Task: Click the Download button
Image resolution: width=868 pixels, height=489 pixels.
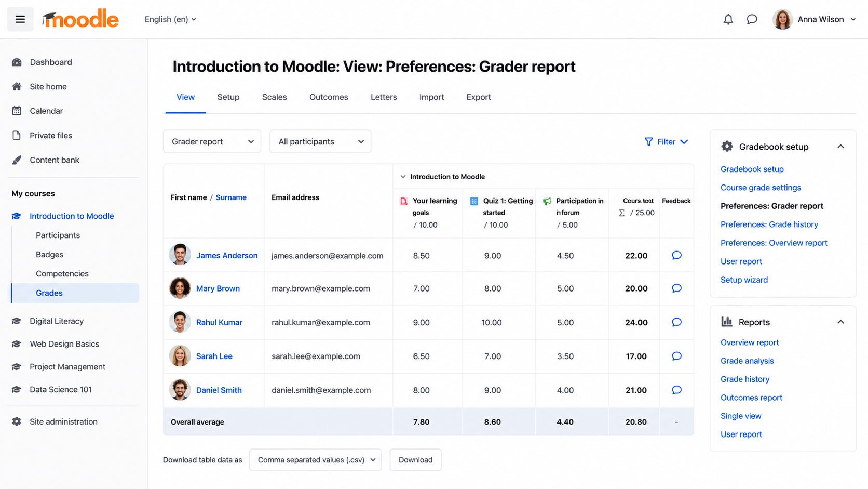Action: click(x=416, y=460)
